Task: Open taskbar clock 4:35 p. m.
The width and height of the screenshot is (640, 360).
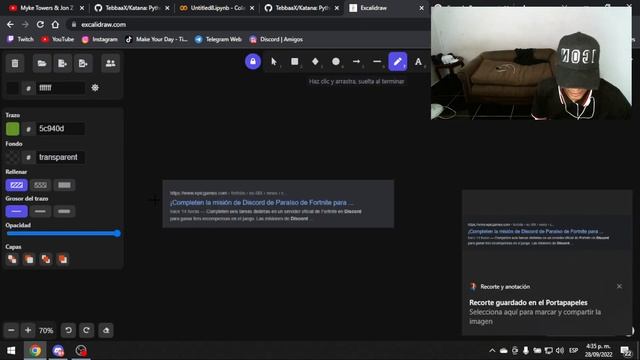Action: pos(598,351)
